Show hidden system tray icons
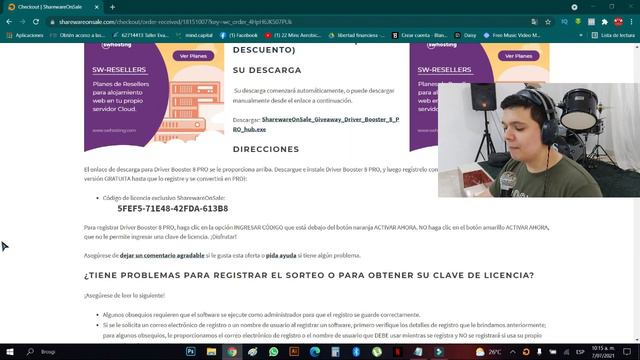This screenshot has width=640, height=360. (513, 351)
